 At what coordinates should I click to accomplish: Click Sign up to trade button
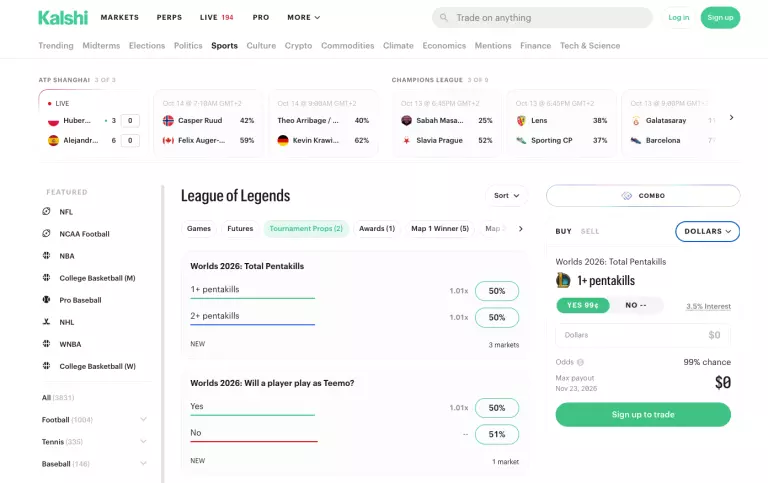tap(643, 414)
